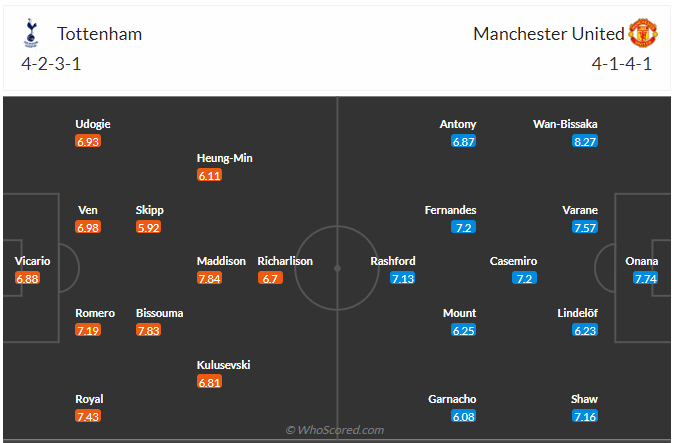Click Skipp's 5.92 rating badge
Screen dimensions: 674x443
click(150, 227)
